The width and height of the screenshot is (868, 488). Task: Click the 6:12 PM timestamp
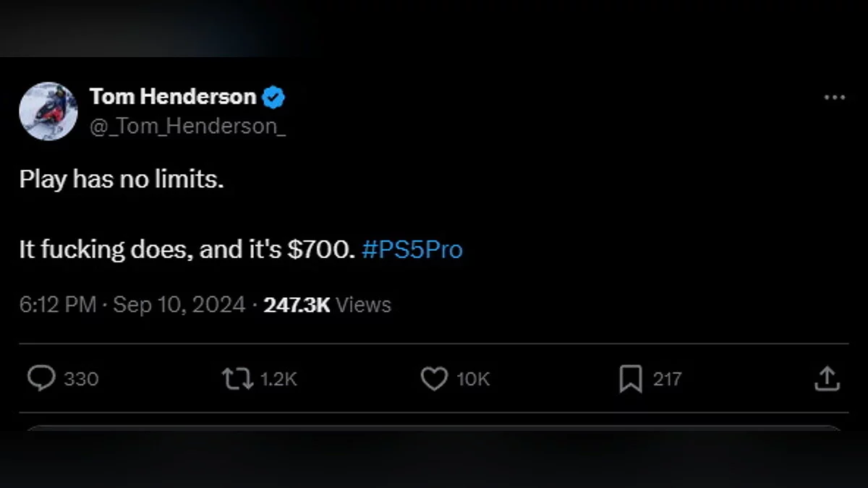tap(58, 305)
